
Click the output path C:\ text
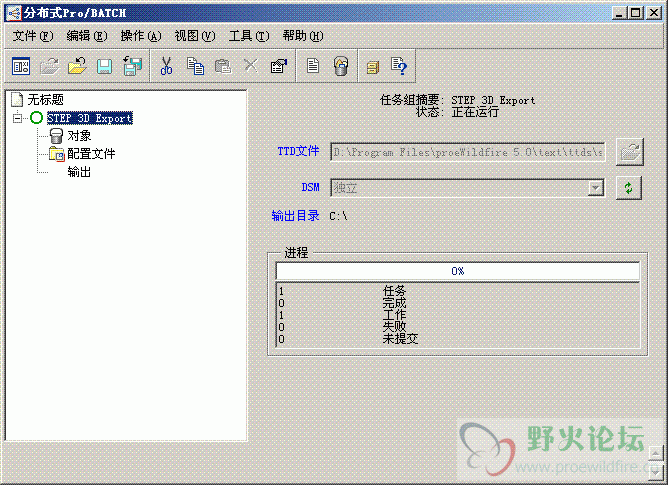(338, 217)
